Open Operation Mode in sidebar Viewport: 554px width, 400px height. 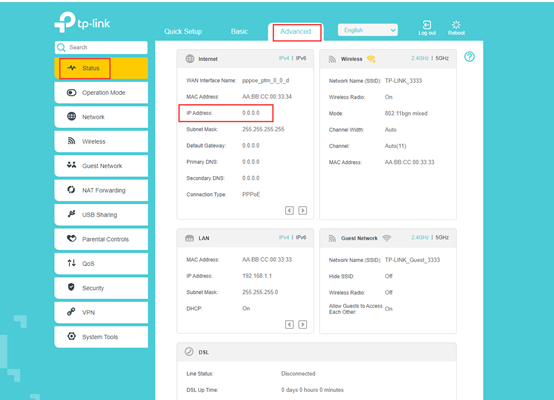(x=101, y=93)
